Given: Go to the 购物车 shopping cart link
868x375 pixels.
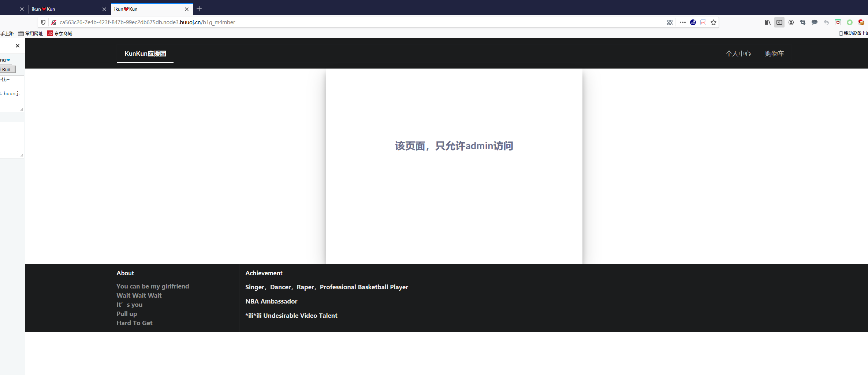Looking at the screenshot, I should coord(774,54).
